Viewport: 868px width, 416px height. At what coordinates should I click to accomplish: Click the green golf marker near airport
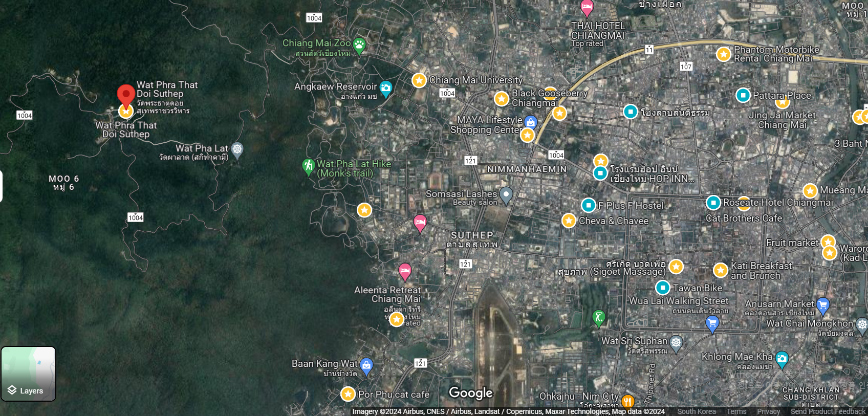pyautogui.click(x=598, y=318)
